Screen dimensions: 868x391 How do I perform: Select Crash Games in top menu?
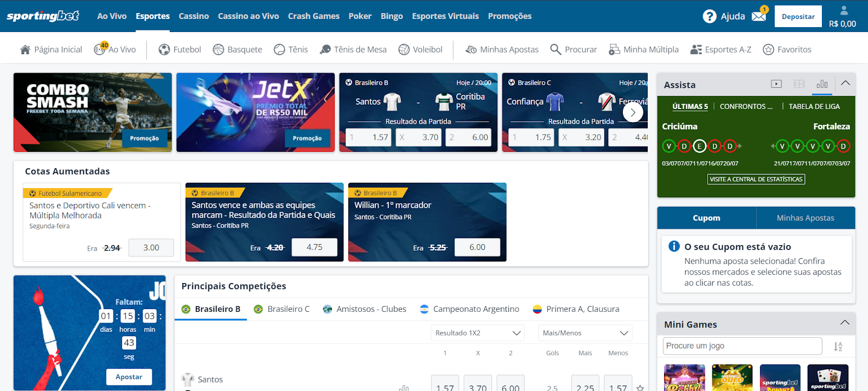[x=314, y=16]
